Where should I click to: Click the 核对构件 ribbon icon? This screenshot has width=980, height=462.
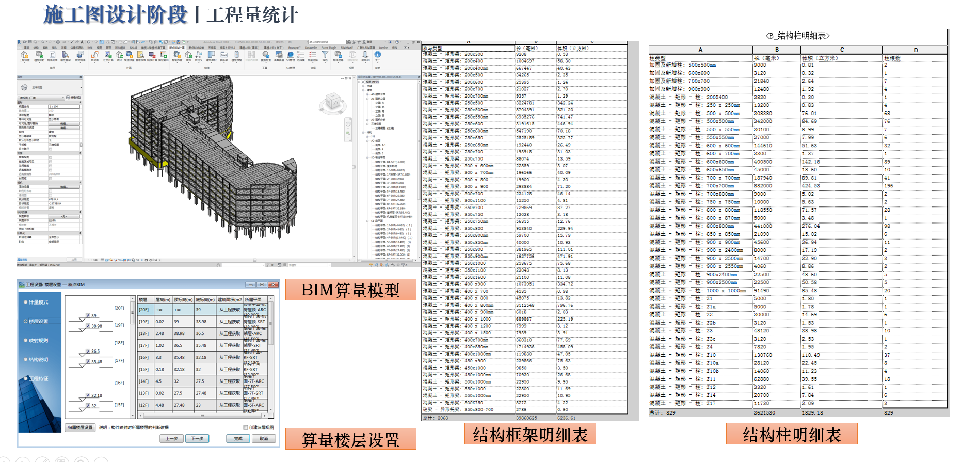(x=80, y=56)
